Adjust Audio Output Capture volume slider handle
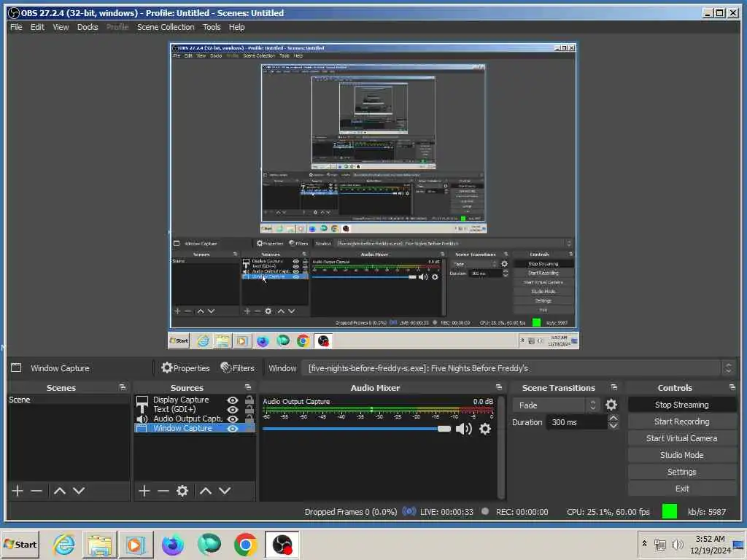 coord(444,429)
